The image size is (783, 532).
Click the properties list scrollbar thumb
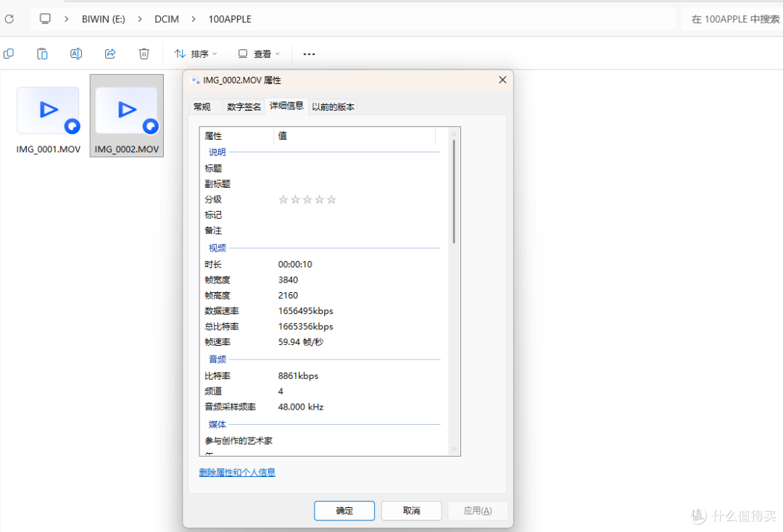click(x=454, y=191)
